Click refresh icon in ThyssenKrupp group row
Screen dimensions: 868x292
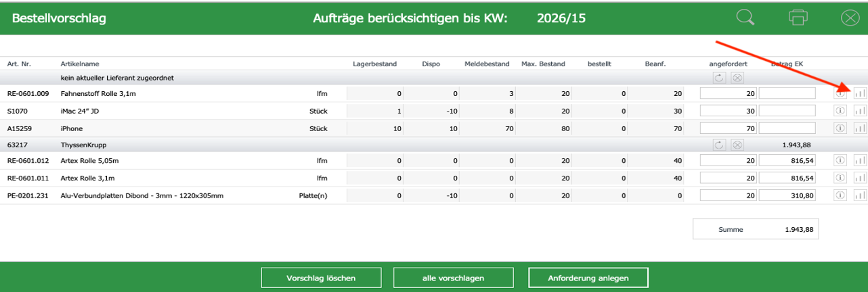[x=719, y=145]
